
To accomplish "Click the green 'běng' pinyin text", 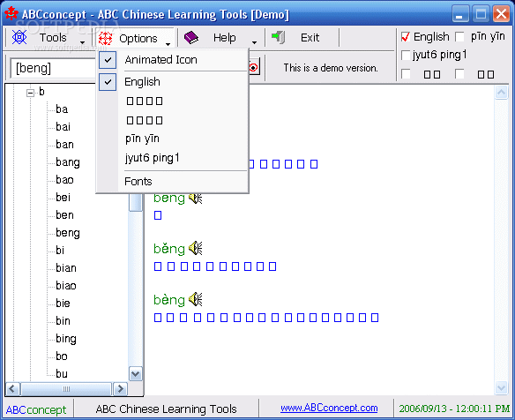I will 169,249.
